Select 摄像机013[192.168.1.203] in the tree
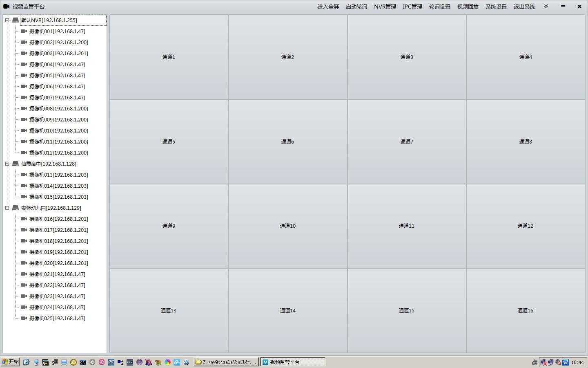 58,175
